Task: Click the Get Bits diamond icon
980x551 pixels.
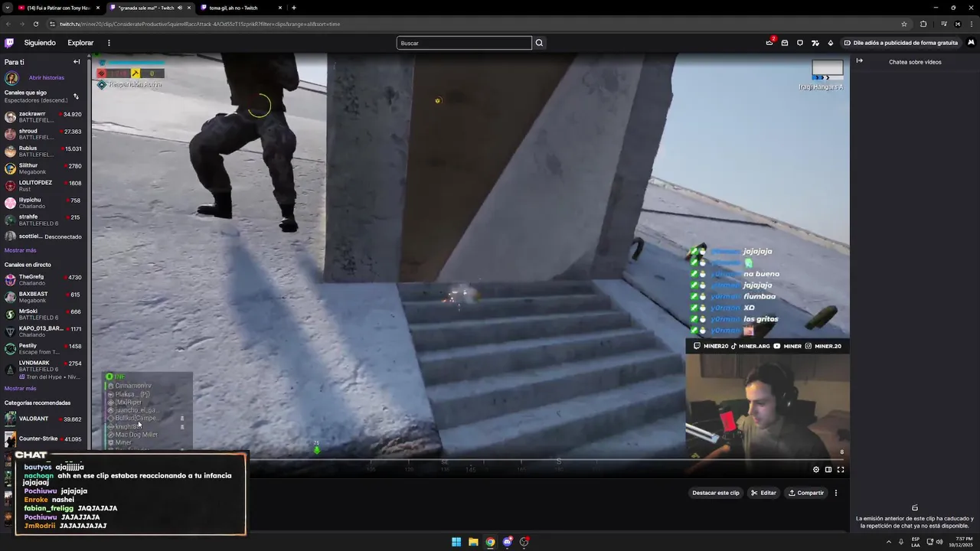Action: coord(831,43)
